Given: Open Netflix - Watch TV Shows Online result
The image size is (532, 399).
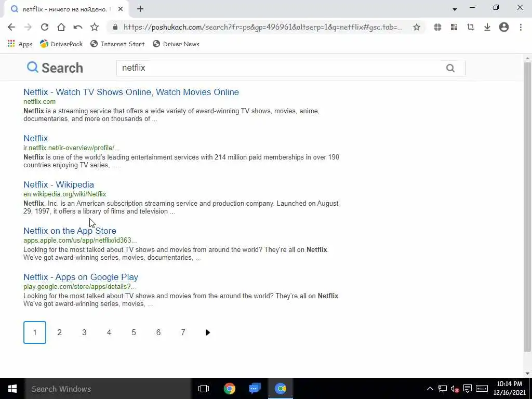Looking at the screenshot, I should pyautogui.click(x=131, y=92).
